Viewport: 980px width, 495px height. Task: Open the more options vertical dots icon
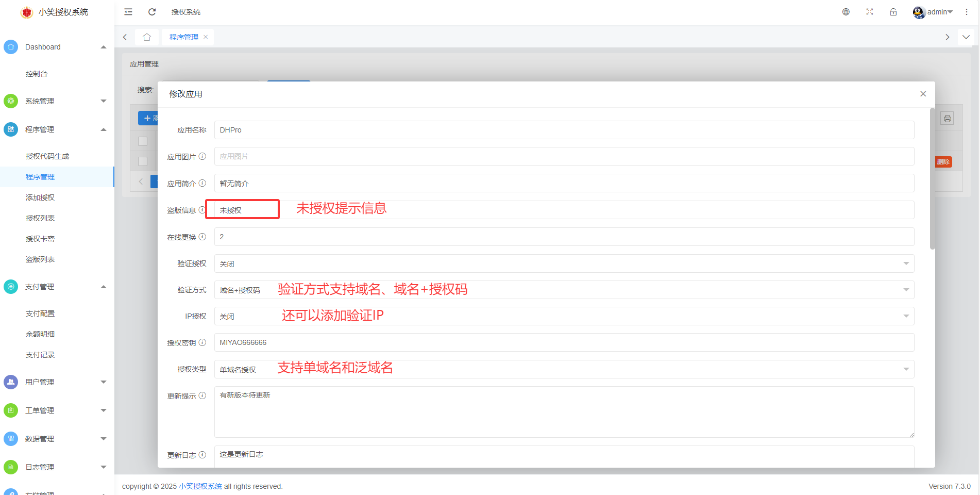(x=967, y=11)
